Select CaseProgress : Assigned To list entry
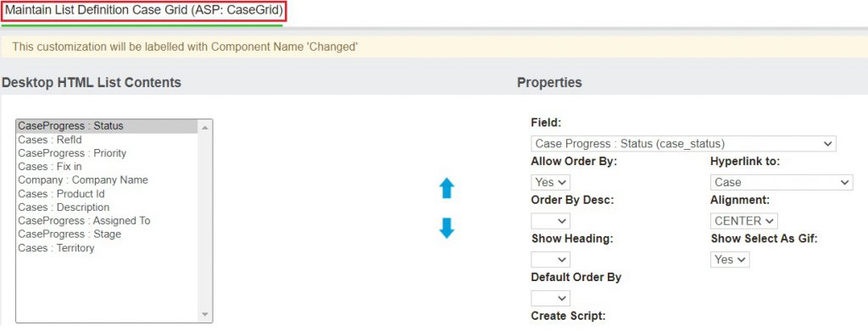Screen dimensions: 868x331 (108, 220)
